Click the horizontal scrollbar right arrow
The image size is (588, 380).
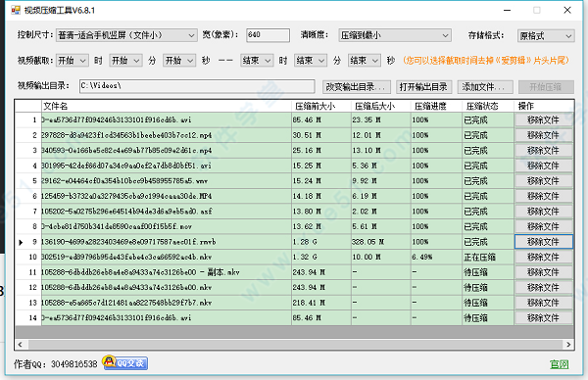coord(568,344)
